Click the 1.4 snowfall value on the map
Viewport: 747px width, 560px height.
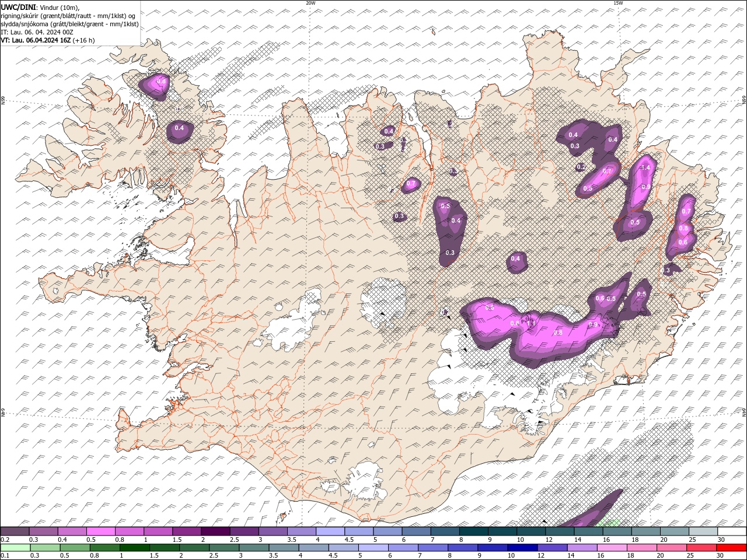pos(645,168)
